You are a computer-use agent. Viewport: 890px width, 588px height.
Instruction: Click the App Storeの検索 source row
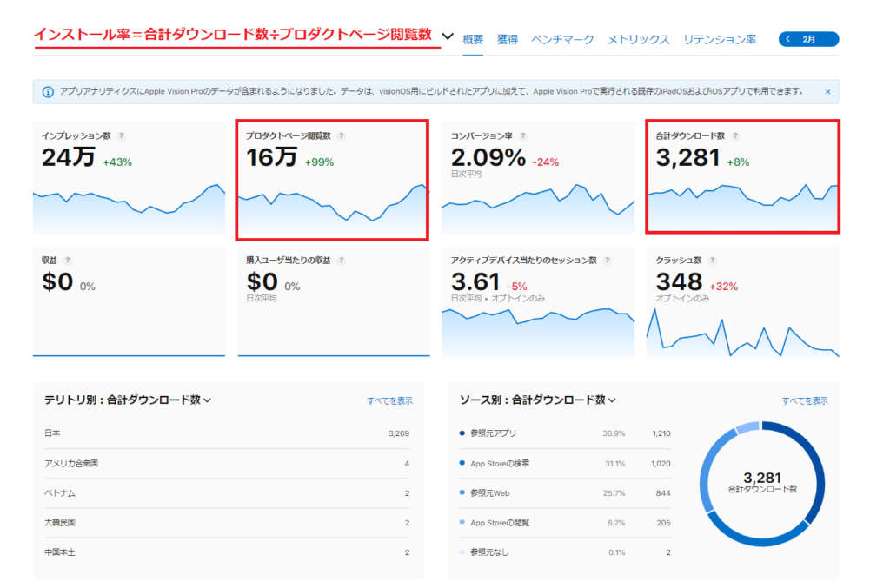coord(565,463)
